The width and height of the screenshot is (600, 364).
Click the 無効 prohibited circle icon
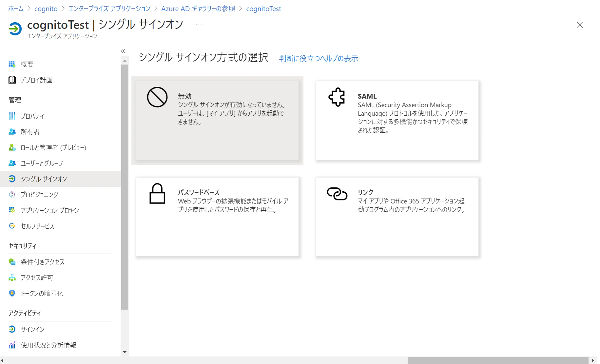coord(157,97)
